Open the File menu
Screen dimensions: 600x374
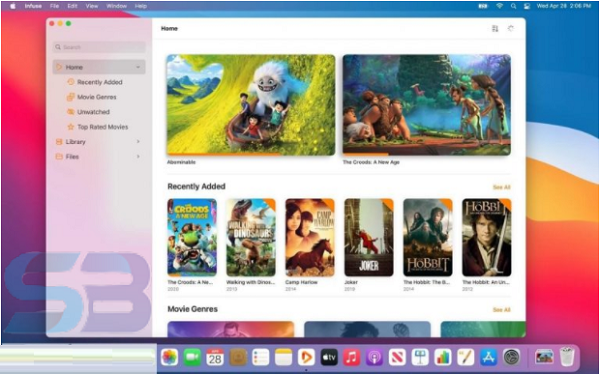[x=54, y=6]
